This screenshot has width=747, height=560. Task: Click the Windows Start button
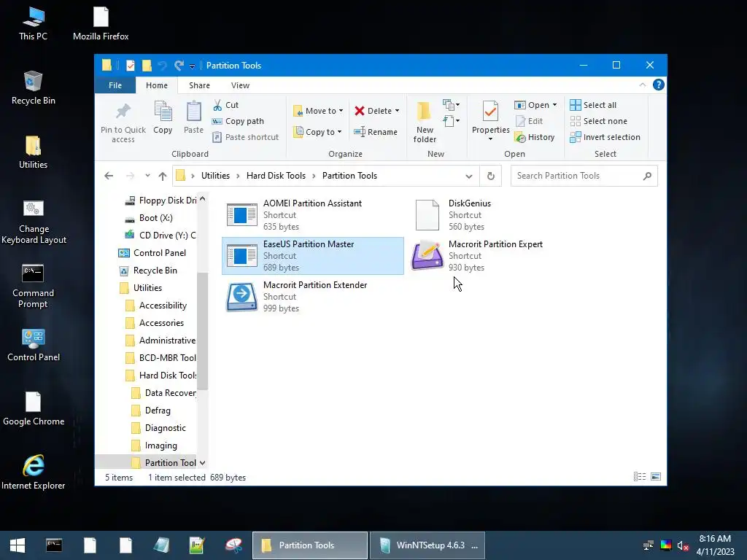point(18,545)
